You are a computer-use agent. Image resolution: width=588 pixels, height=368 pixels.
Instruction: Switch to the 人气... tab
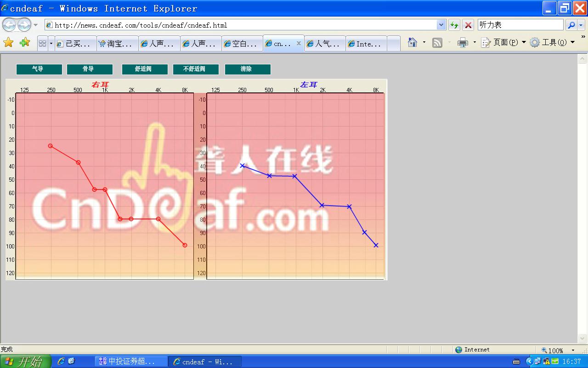[325, 44]
